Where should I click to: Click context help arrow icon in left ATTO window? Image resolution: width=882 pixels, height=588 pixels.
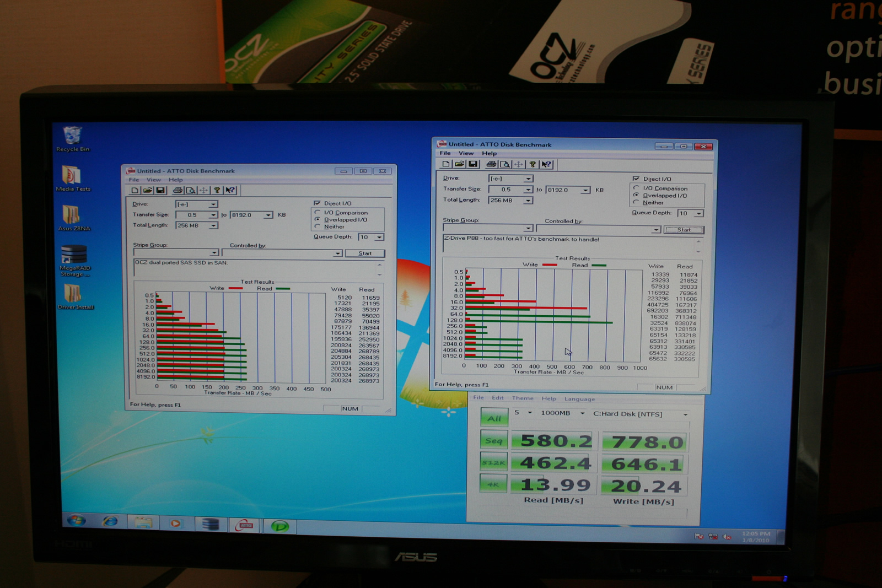click(x=230, y=190)
